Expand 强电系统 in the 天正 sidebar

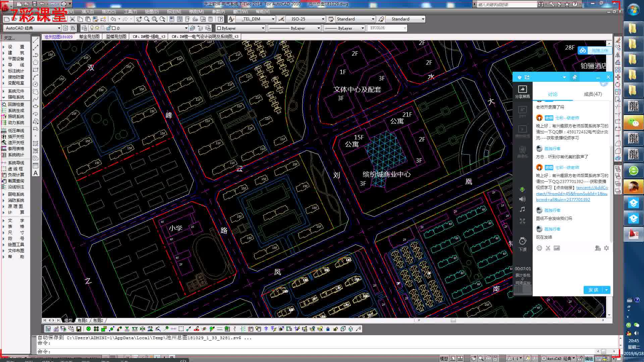coord(16,97)
